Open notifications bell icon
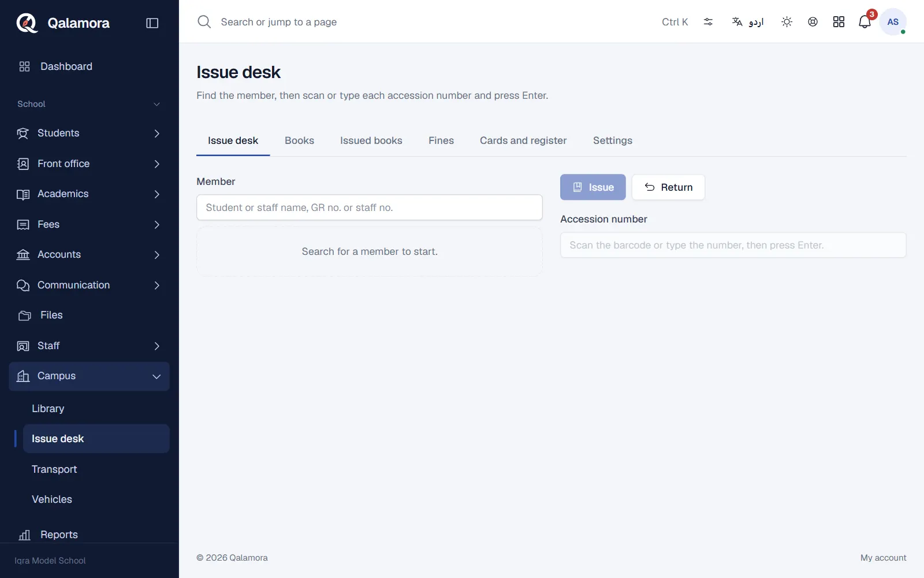 click(x=865, y=22)
